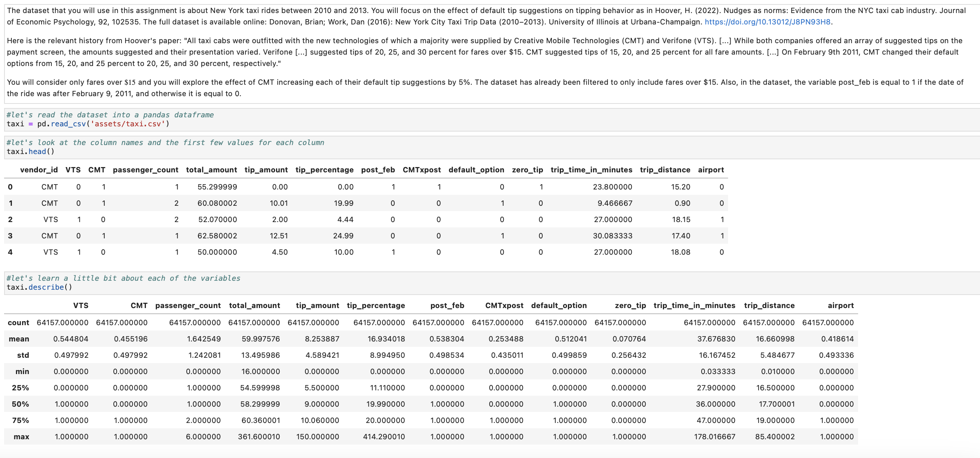
Task: Click the post_feb column header
Action: coord(377,170)
